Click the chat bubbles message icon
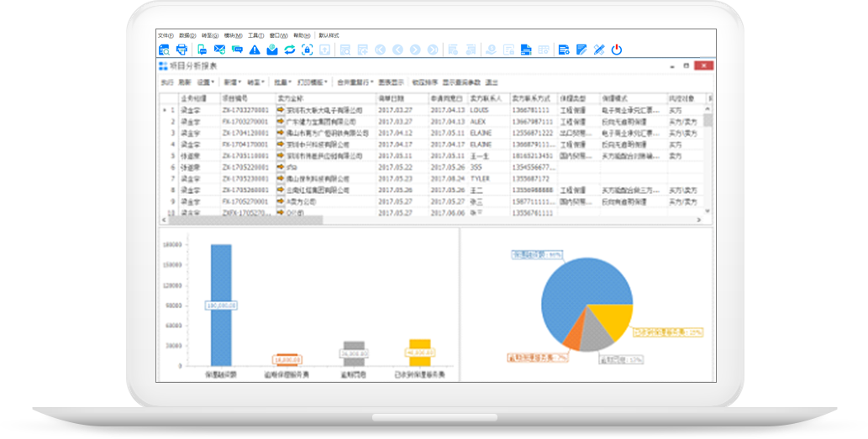 (x=237, y=50)
